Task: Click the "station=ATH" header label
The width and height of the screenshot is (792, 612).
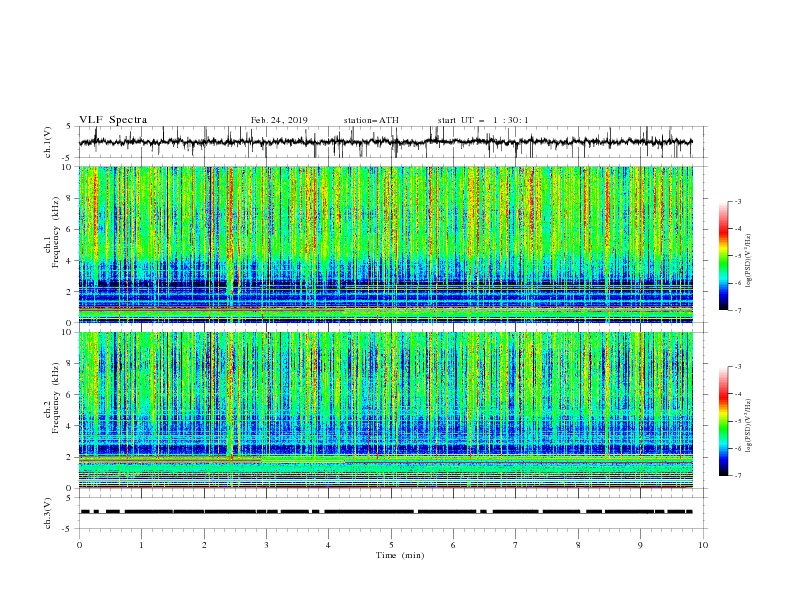Action: (371, 120)
